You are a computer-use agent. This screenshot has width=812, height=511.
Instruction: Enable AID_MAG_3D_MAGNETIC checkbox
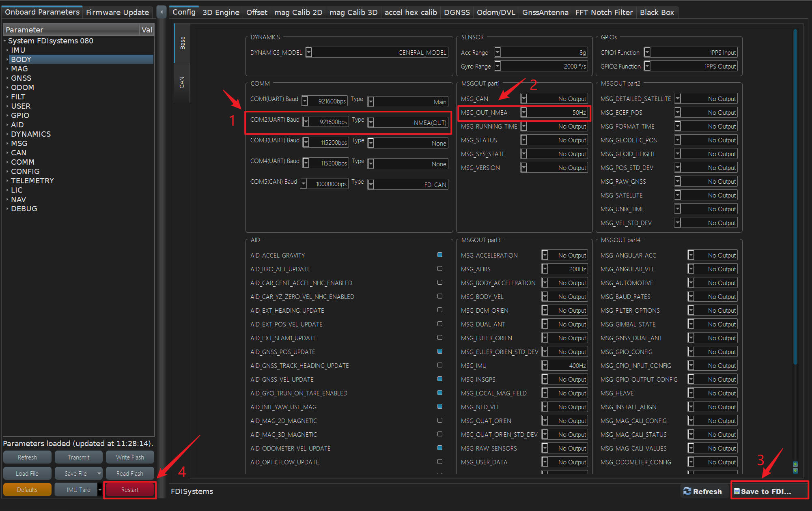pos(439,434)
